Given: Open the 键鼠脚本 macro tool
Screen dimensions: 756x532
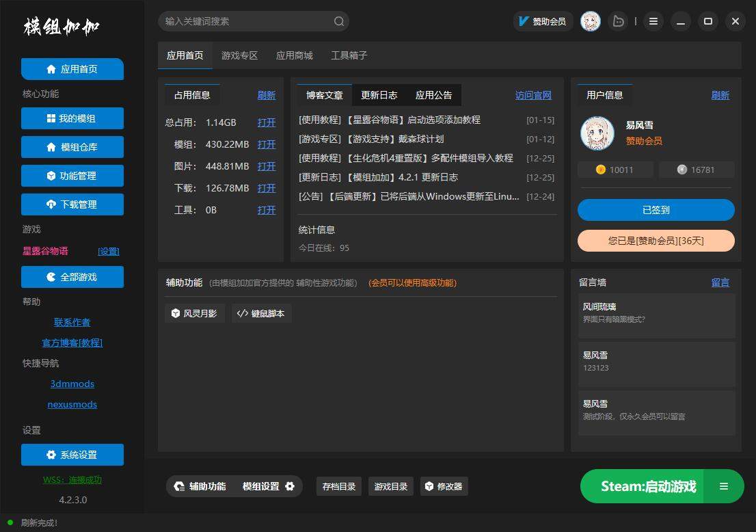Looking at the screenshot, I should [x=261, y=313].
